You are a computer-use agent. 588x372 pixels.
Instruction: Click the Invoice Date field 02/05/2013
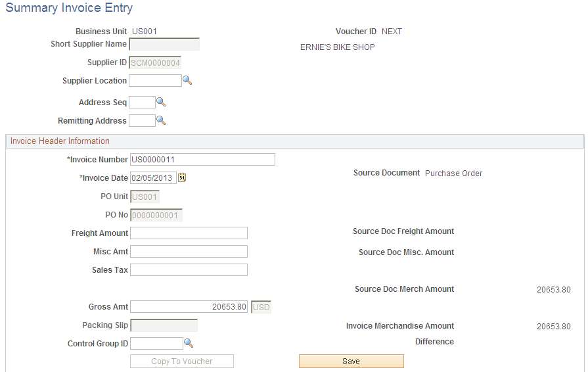pos(153,177)
